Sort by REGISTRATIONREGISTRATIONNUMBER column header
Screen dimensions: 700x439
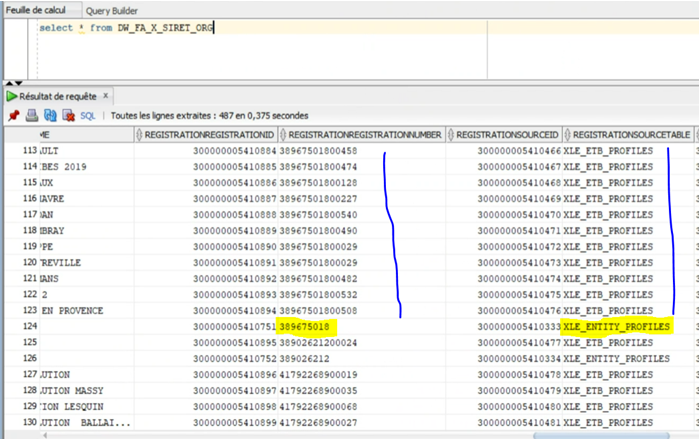362,135
